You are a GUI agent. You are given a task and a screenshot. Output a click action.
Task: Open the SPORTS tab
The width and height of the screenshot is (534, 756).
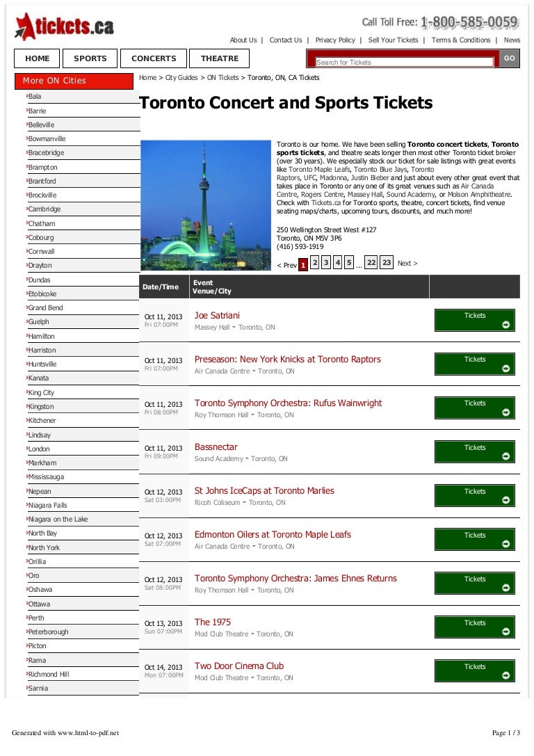click(x=90, y=58)
